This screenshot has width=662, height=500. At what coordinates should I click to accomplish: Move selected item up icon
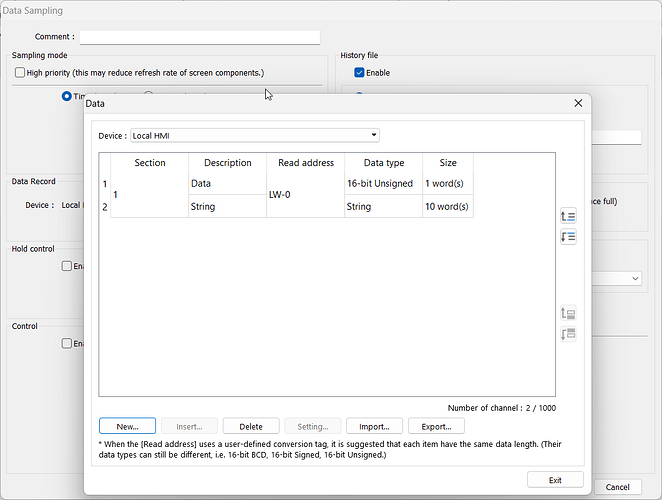click(568, 217)
